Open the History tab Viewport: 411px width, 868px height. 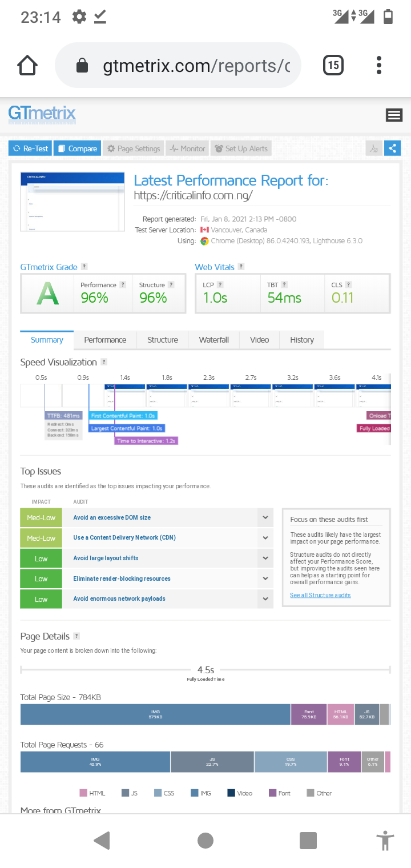pos(301,339)
